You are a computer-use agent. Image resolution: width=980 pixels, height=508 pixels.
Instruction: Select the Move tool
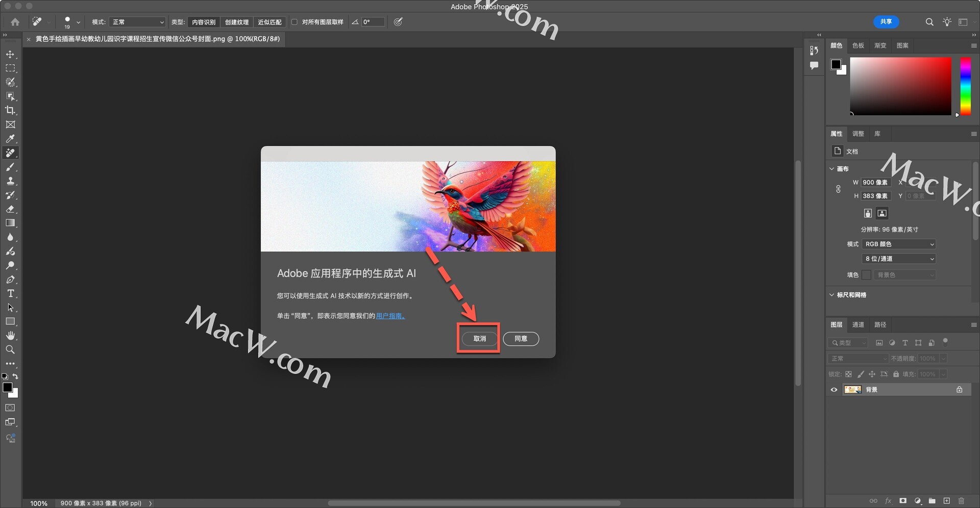coord(10,54)
